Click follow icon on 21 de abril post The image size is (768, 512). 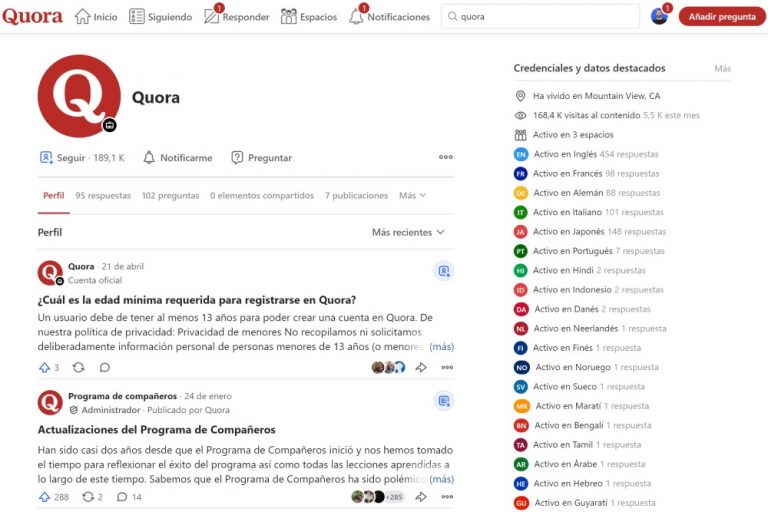coord(444,271)
